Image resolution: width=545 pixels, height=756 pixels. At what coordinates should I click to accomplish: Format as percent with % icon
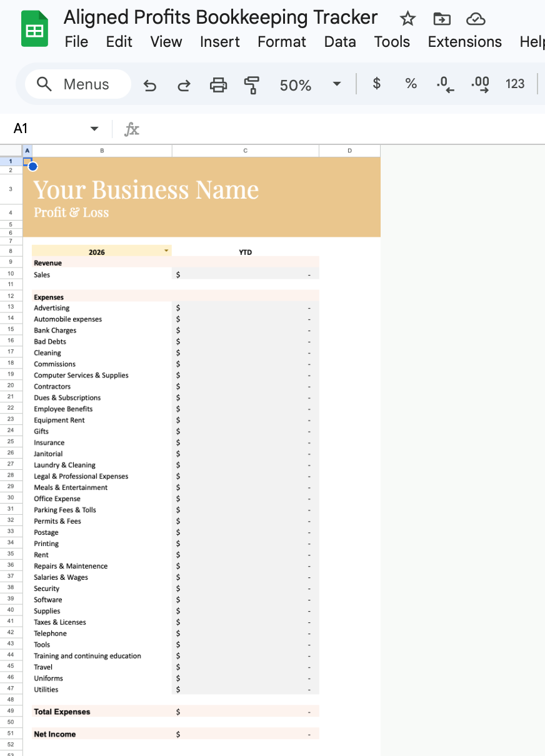[x=411, y=84]
